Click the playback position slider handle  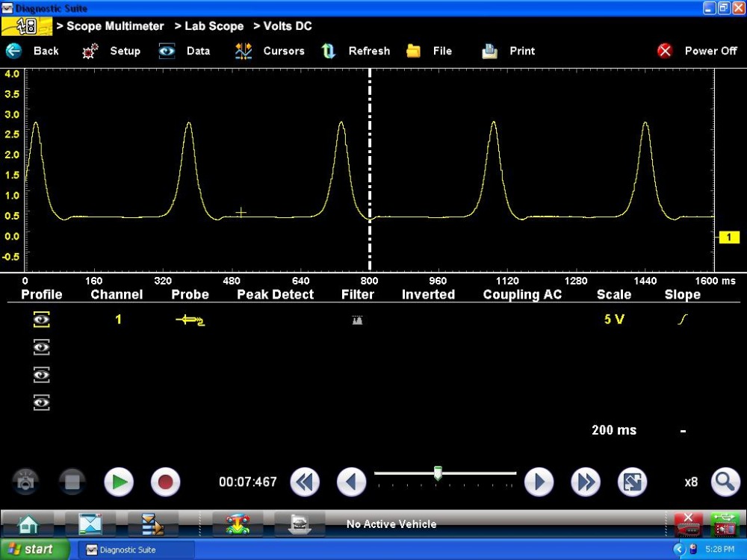click(x=438, y=473)
